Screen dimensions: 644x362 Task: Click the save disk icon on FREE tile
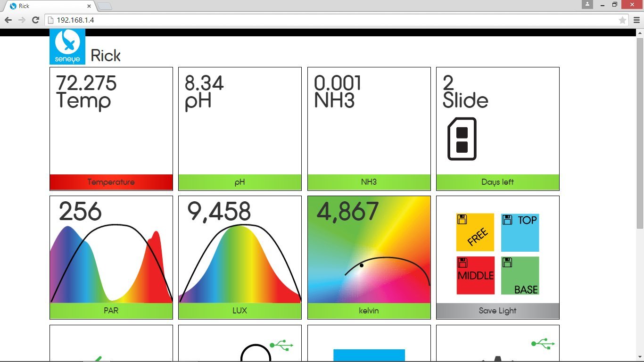[x=462, y=219]
